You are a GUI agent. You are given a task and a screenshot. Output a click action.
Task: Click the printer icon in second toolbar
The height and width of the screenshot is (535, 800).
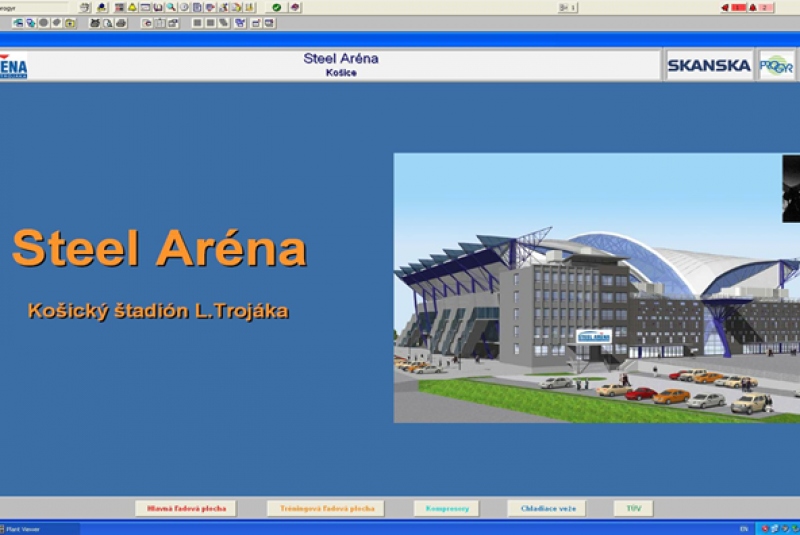(121, 23)
